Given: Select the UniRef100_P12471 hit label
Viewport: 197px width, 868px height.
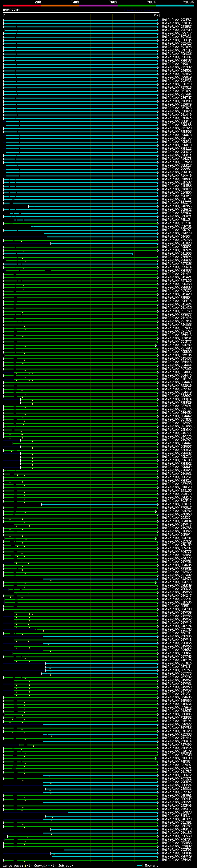Looking at the screenshot, I should (177, 579).
